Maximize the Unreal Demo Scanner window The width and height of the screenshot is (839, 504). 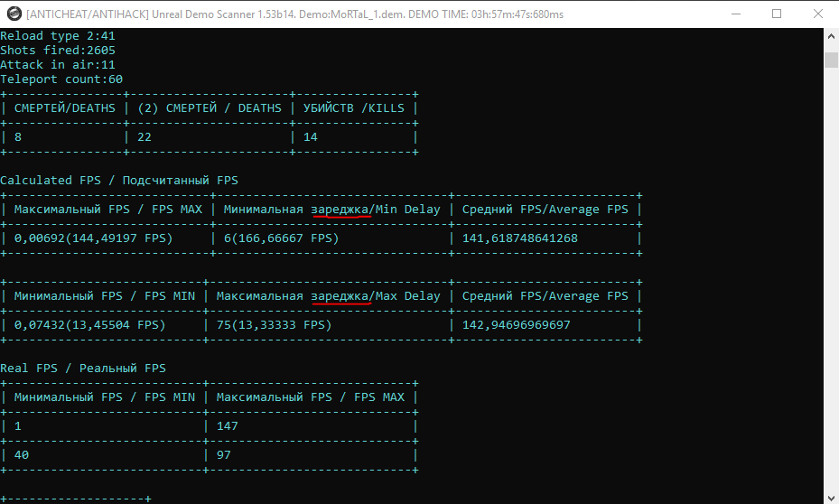pos(777,14)
